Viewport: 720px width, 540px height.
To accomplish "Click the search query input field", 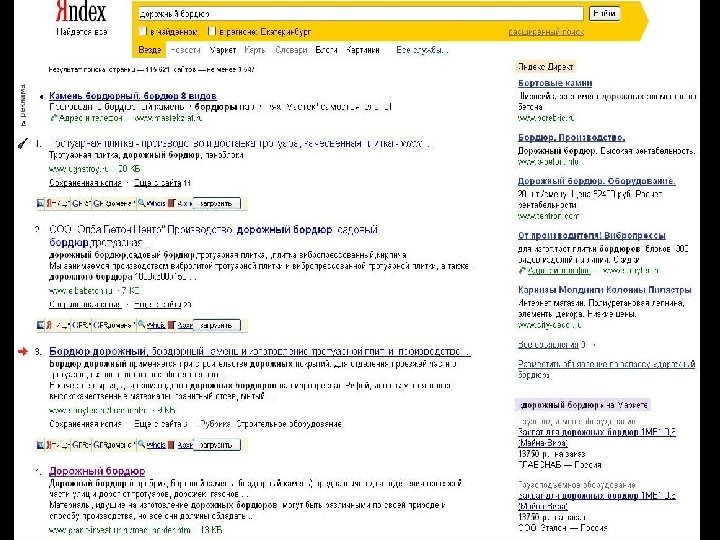I will 360,14.
